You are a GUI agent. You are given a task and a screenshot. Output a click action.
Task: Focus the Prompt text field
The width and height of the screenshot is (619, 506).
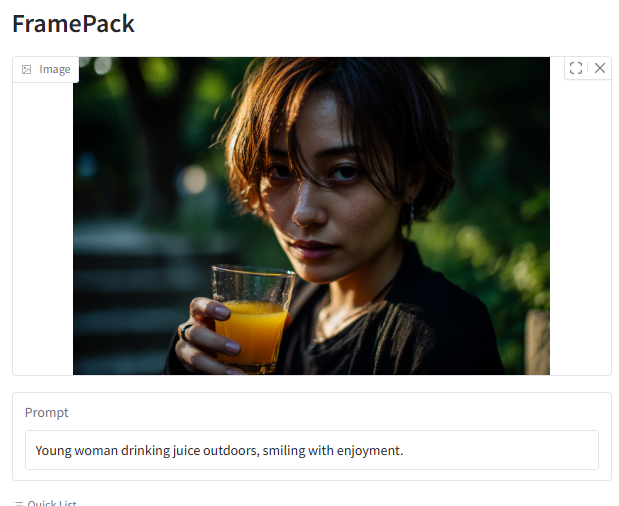coord(312,450)
